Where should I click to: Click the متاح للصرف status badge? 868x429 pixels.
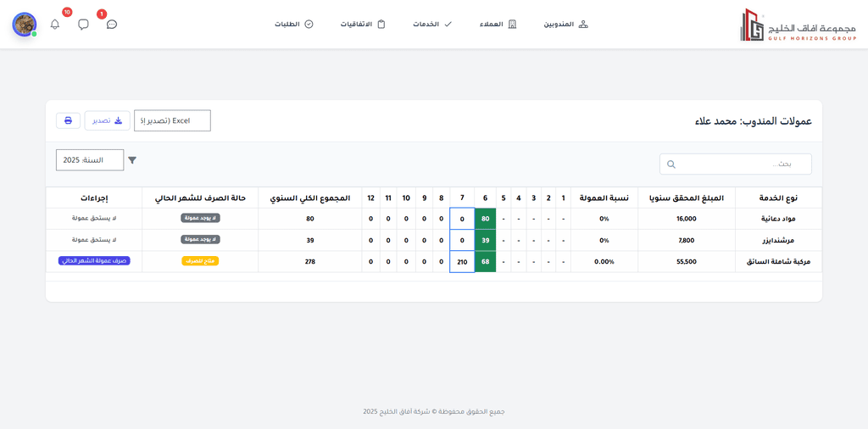[x=200, y=261]
